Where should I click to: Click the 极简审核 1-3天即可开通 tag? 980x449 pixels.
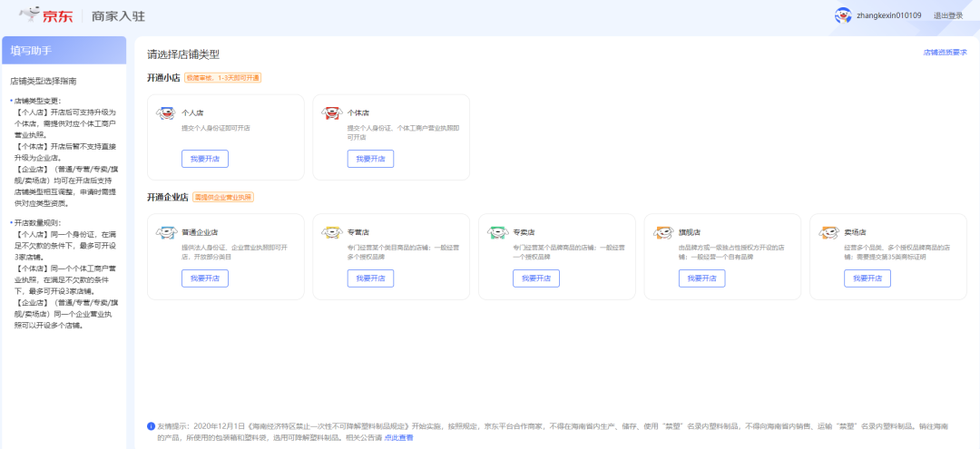click(223, 78)
